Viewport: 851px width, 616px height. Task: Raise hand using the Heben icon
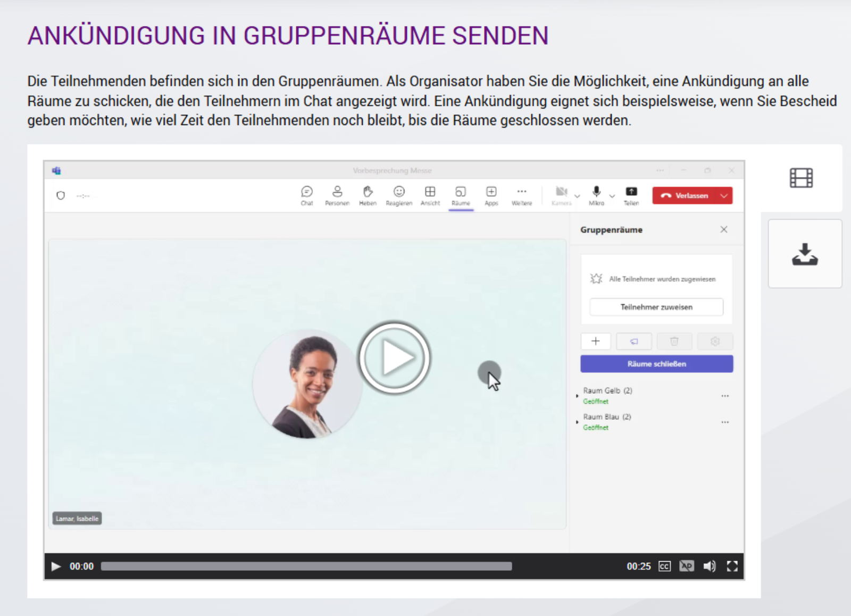point(368,195)
